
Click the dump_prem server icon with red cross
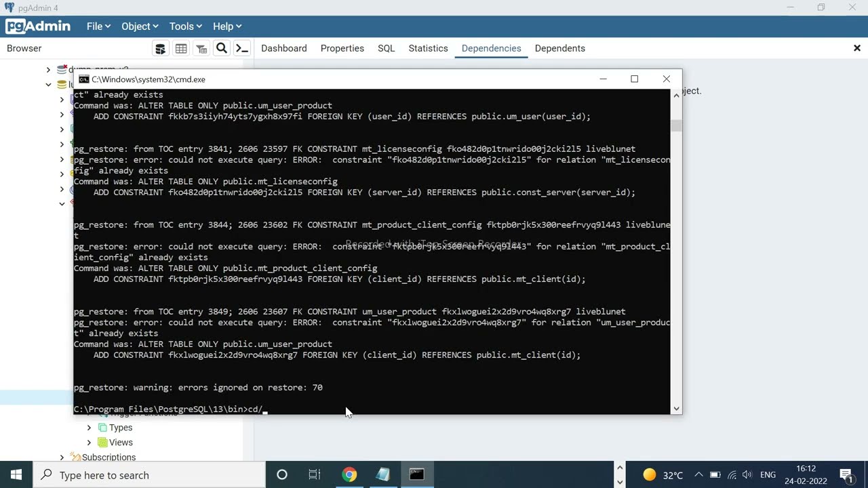[x=62, y=70]
